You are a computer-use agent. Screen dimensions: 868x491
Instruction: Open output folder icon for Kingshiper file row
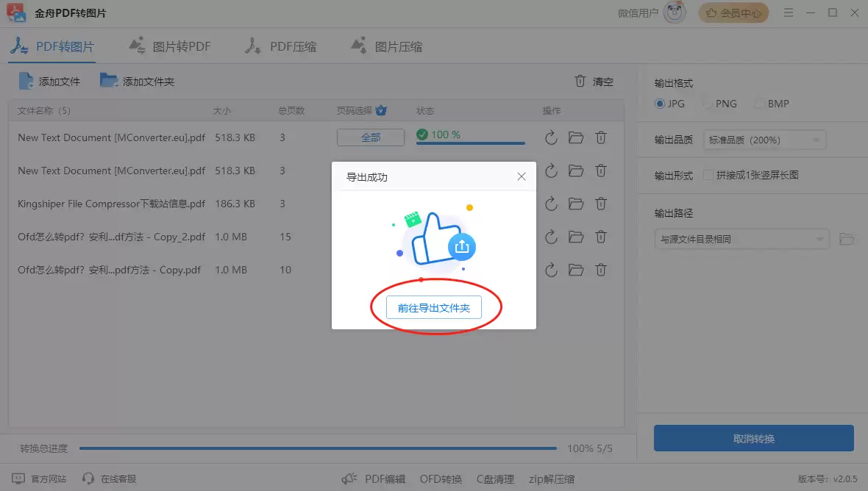pyautogui.click(x=576, y=204)
